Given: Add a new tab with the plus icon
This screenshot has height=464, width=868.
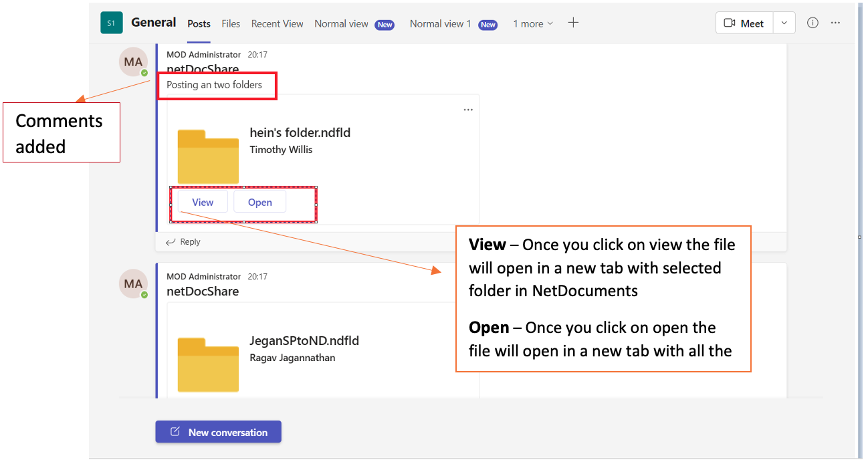Looking at the screenshot, I should click(x=573, y=23).
